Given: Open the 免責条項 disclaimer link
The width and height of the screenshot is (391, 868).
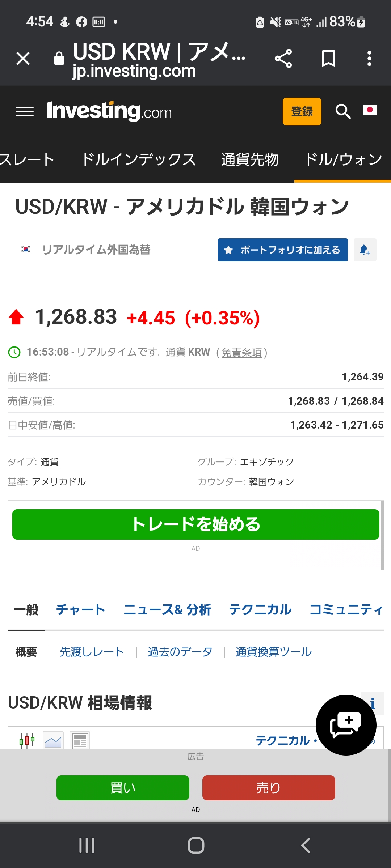Looking at the screenshot, I should point(241,353).
